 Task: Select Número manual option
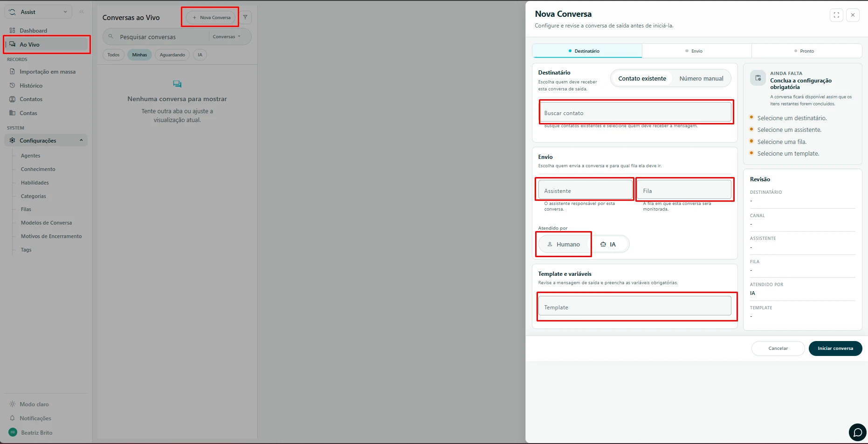click(701, 79)
